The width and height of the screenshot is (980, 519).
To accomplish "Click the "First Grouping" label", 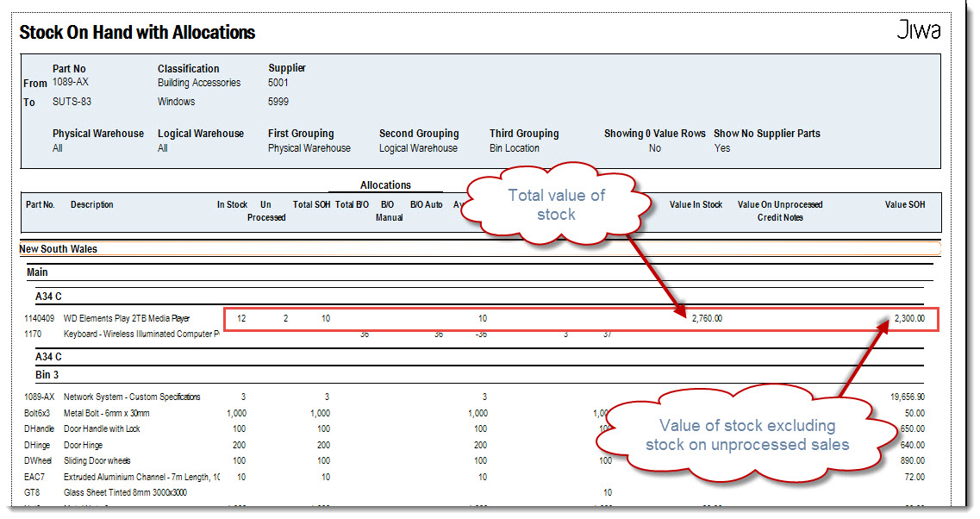I will 301,133.
